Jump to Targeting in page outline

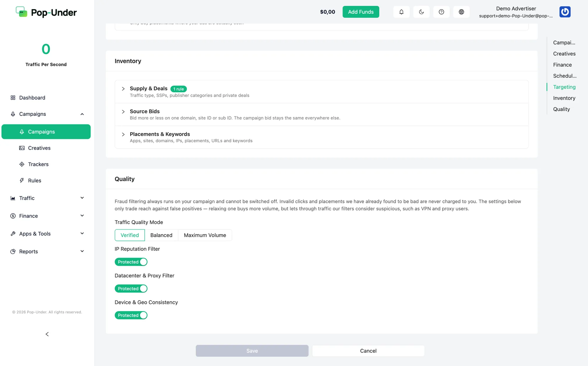(x=564, y=87)
